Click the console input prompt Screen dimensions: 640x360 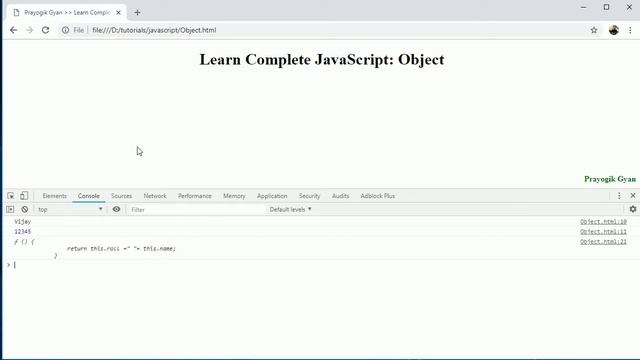[322, 265]
